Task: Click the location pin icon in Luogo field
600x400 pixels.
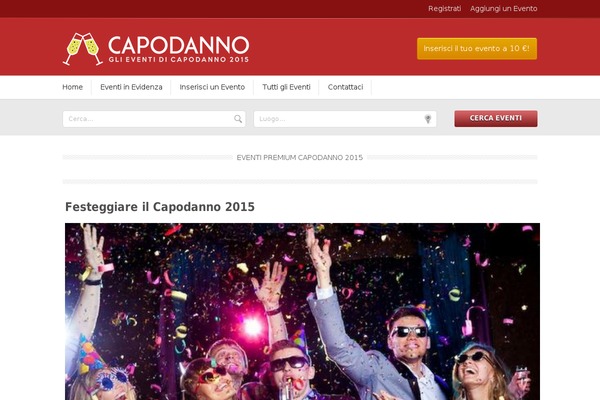Action: click(428, 119)
